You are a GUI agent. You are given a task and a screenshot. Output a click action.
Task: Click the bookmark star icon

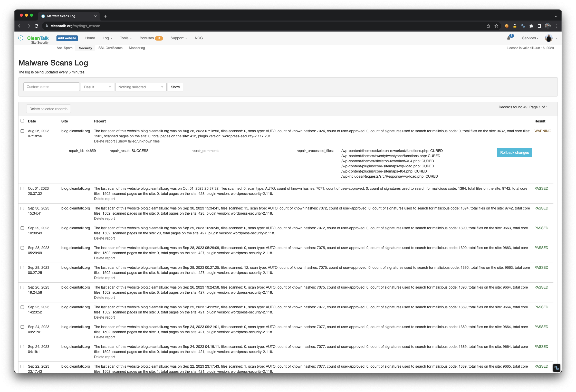496,26
